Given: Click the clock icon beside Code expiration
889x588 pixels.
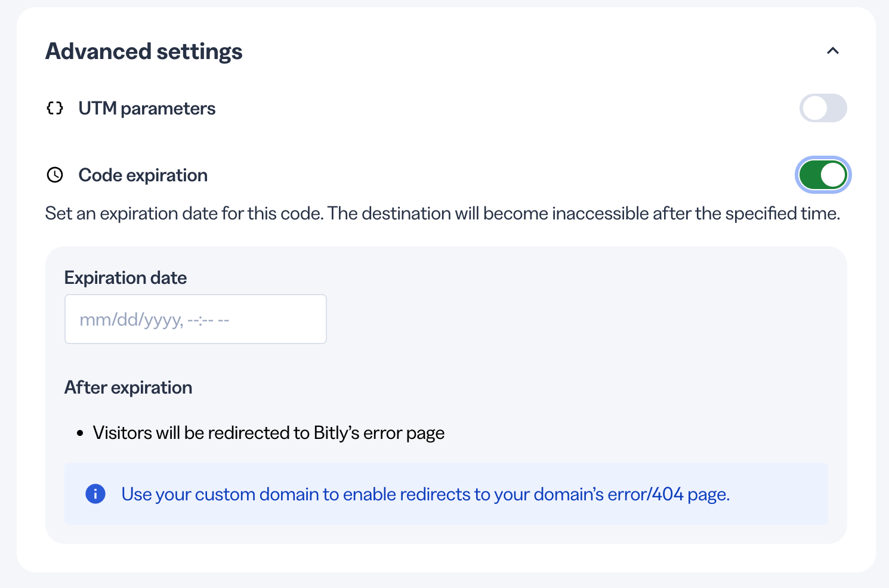Looking at the screenshot, I should point(55,175).
